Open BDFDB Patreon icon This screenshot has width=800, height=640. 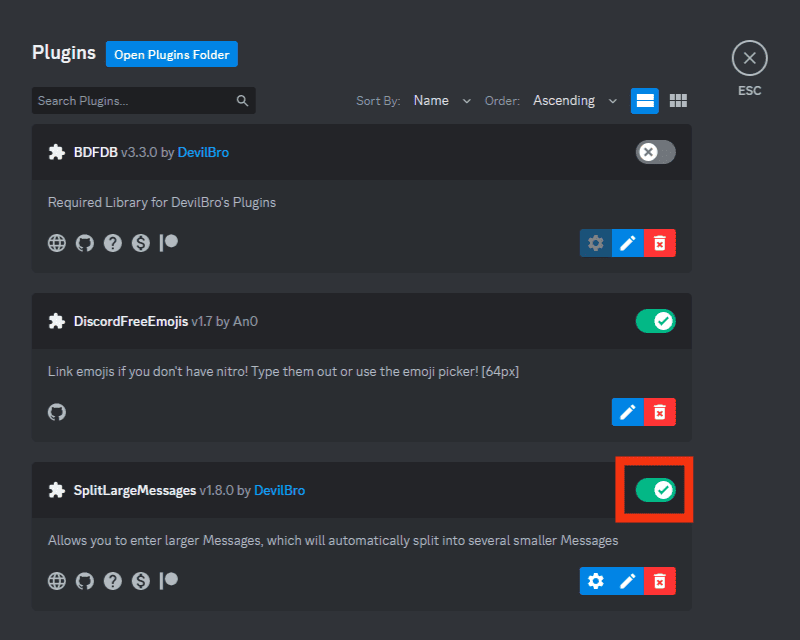tap(169, 243)
